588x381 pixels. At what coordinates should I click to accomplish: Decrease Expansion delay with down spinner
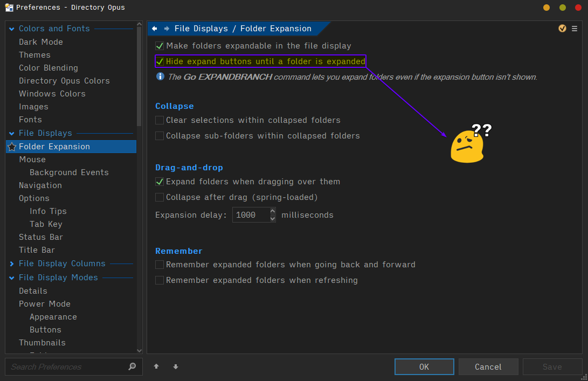[x=273, y=218]
